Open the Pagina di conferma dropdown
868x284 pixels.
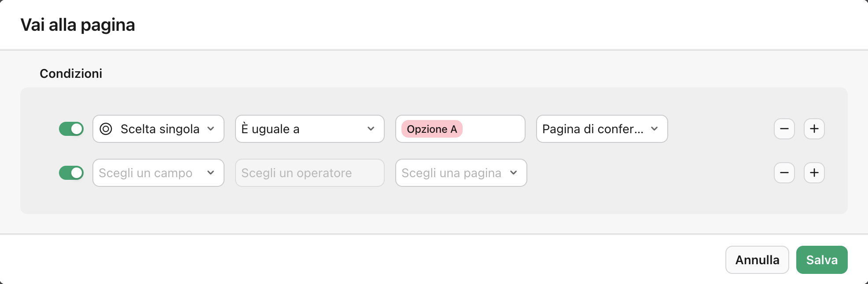tap(601, 129)
